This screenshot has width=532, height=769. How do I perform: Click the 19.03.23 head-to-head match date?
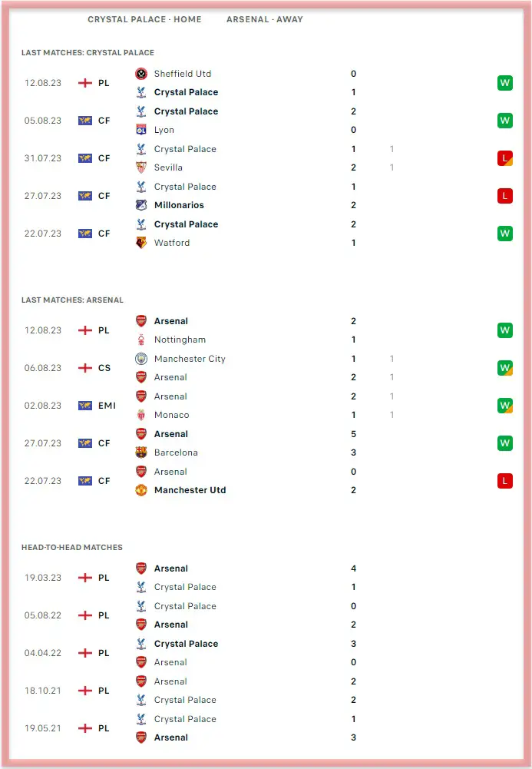(45, 578)
